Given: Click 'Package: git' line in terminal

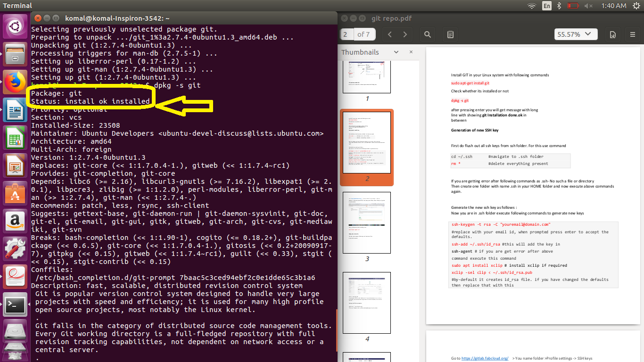Looking at the screenshot, I should [x=57, y=93].
